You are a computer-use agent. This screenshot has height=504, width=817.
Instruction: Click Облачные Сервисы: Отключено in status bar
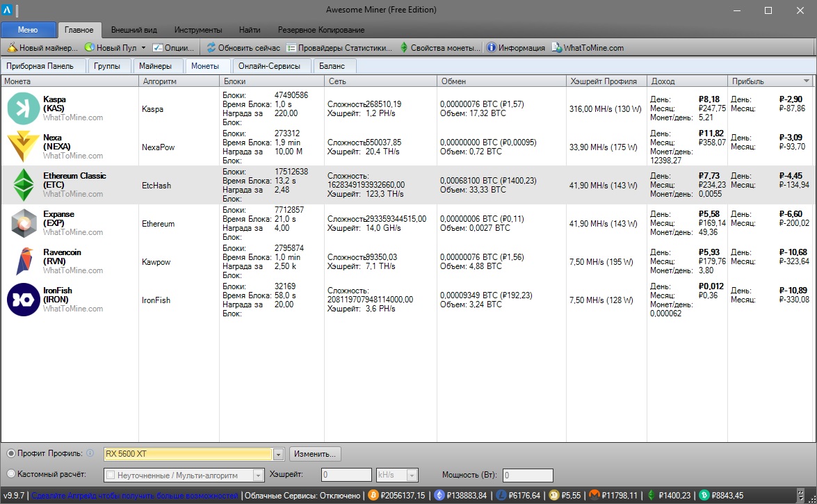point(302,496)
